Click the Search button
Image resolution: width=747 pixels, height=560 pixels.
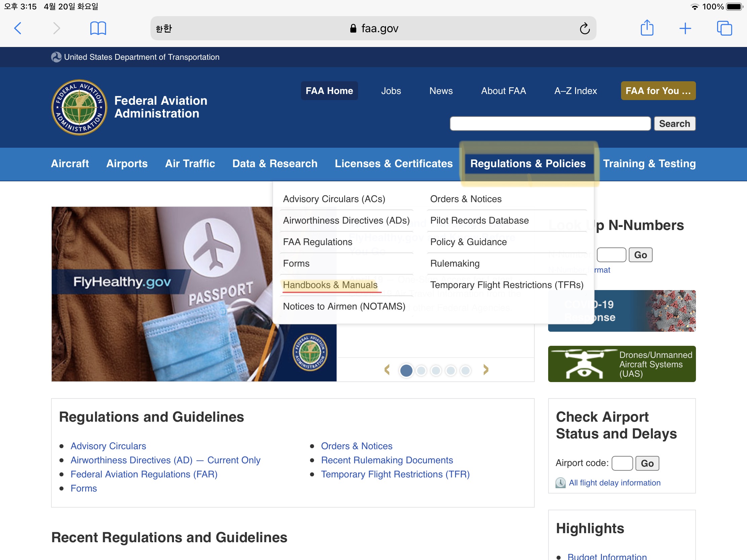point(675,124)
